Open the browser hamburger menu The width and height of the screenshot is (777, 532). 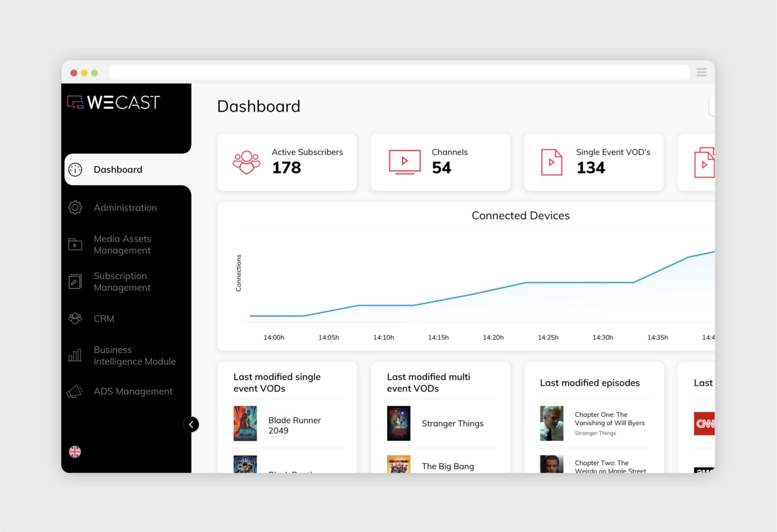701,72
